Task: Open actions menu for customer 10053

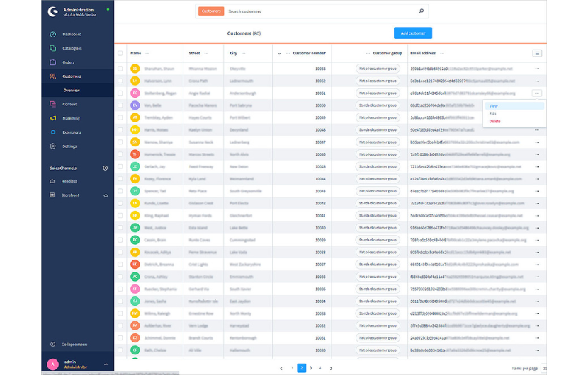Action: (537, 69)
